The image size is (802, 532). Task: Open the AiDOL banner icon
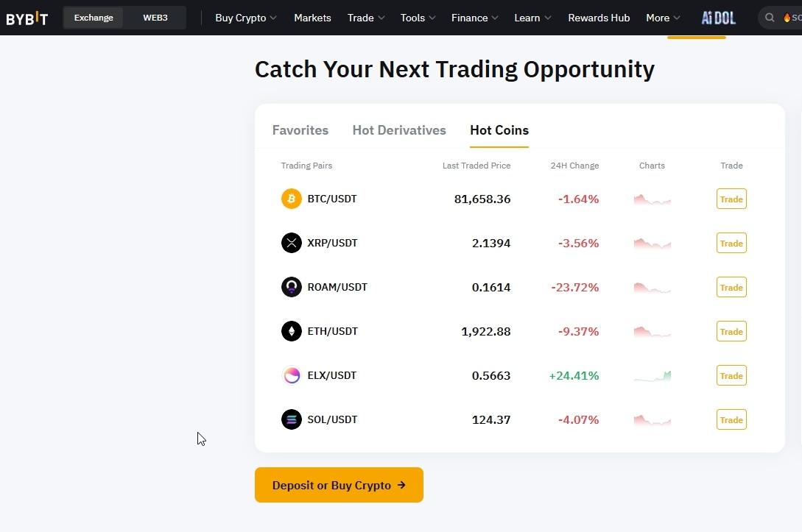pos(718,18)
